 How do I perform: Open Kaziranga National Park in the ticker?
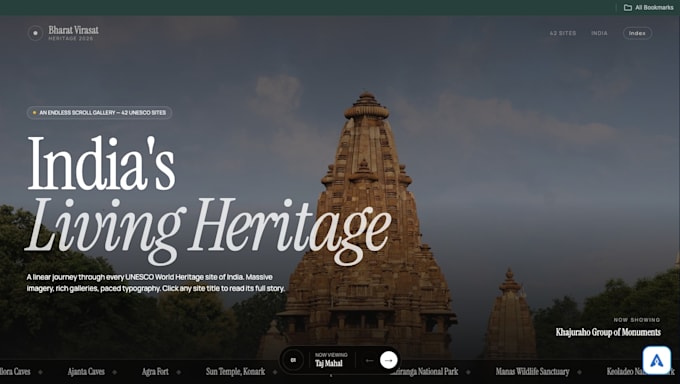point(424,371)
